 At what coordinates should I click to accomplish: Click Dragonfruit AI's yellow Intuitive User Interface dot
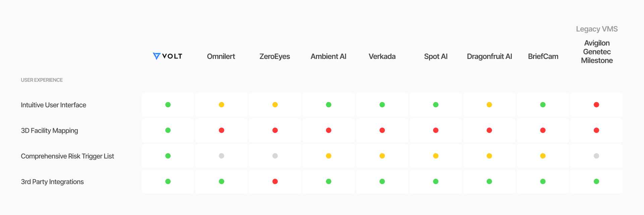pyautogui.click(x=489, y=105)
